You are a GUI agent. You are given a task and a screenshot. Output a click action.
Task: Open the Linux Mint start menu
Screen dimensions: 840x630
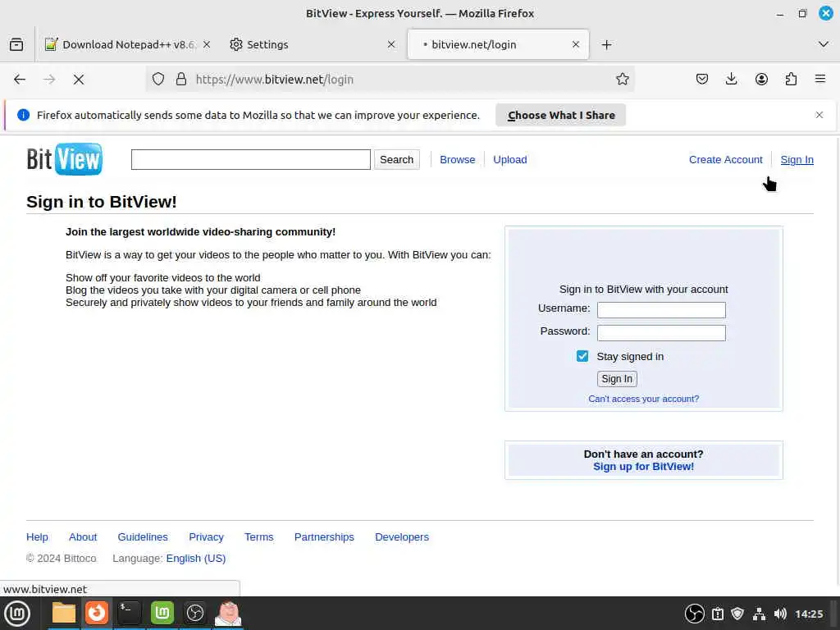(x=16, y=614)
